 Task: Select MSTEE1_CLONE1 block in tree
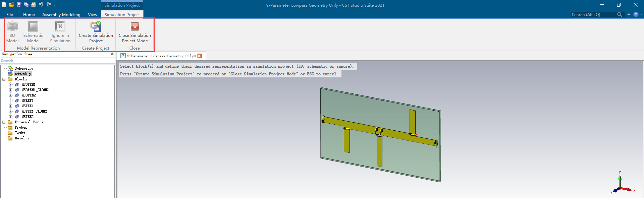coord(35,111)
